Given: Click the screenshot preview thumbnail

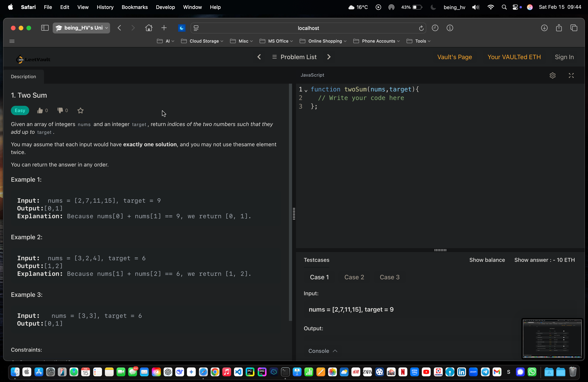Looking at the screenshot, I should tap(552, 338).
